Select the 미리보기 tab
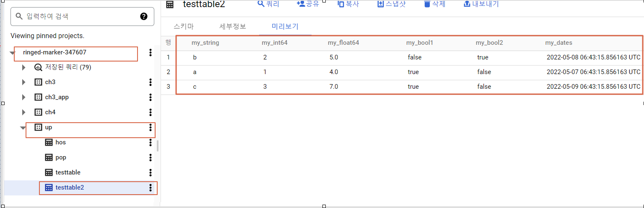644x208 pixels. [285, 26]
